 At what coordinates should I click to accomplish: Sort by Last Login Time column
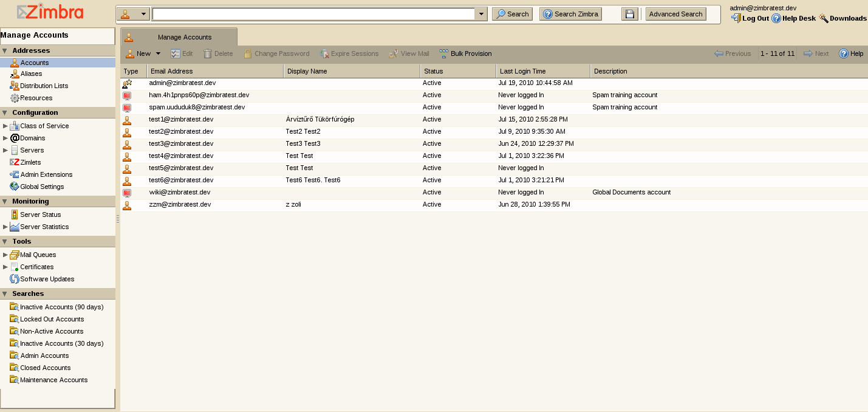tap(543, 71)
